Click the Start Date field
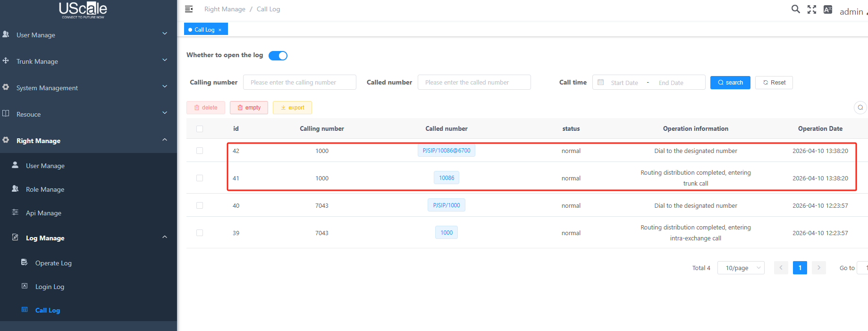This screenshot has height=331, width=868. (x=624, y=83)
